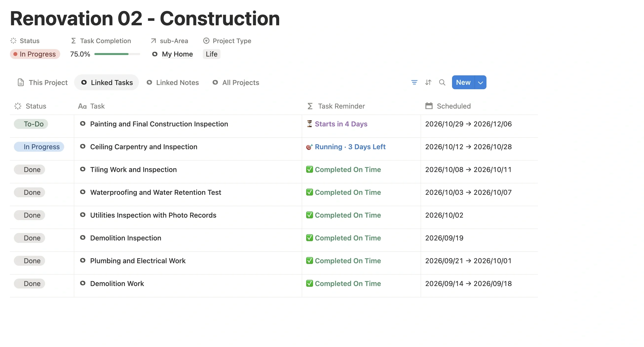Open the page icon of Painting and Final Construction Inspection
This screenshot has height=347, width=644.
(83, 124)
